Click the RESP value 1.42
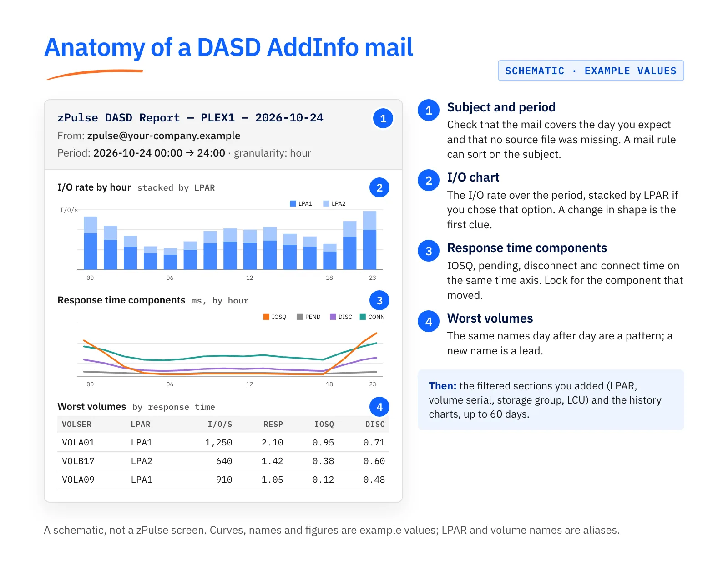728x566 pixels. click(273, 461)
